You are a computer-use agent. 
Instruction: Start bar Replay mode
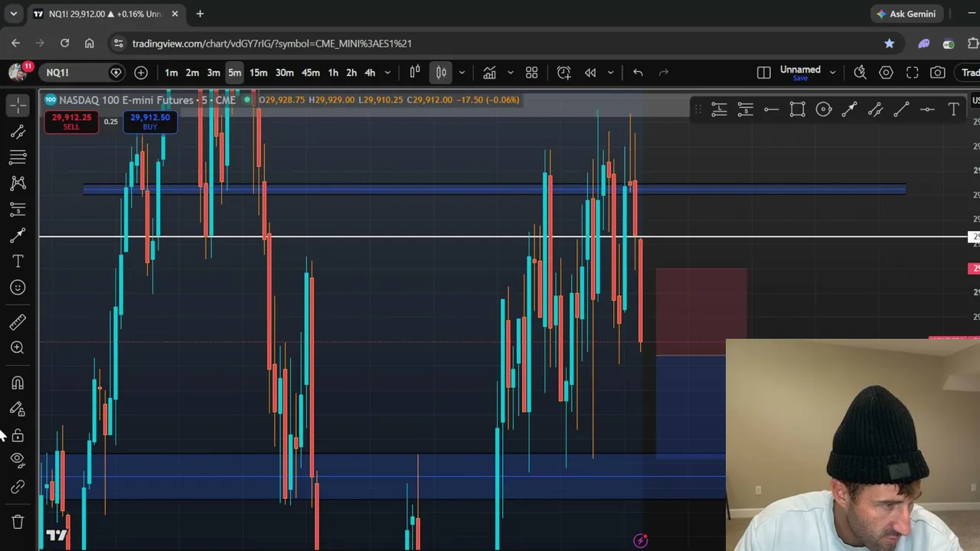[590, 73]
